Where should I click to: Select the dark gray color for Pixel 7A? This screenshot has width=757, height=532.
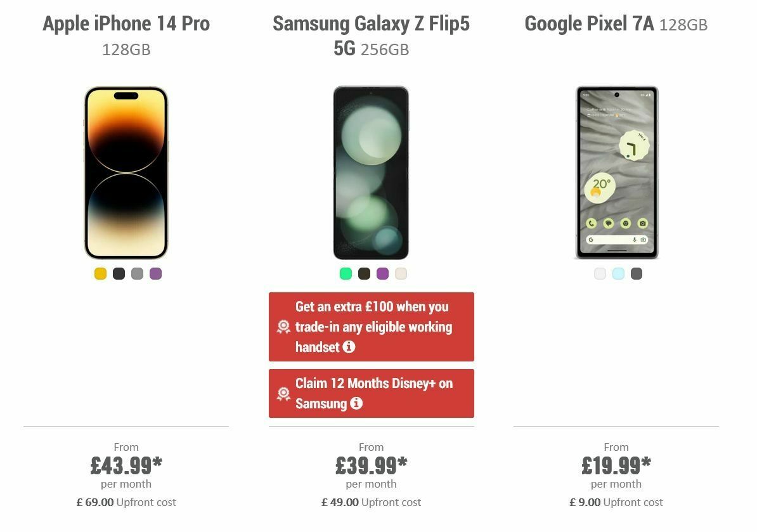pyautogui.click(x=636, y=273)
